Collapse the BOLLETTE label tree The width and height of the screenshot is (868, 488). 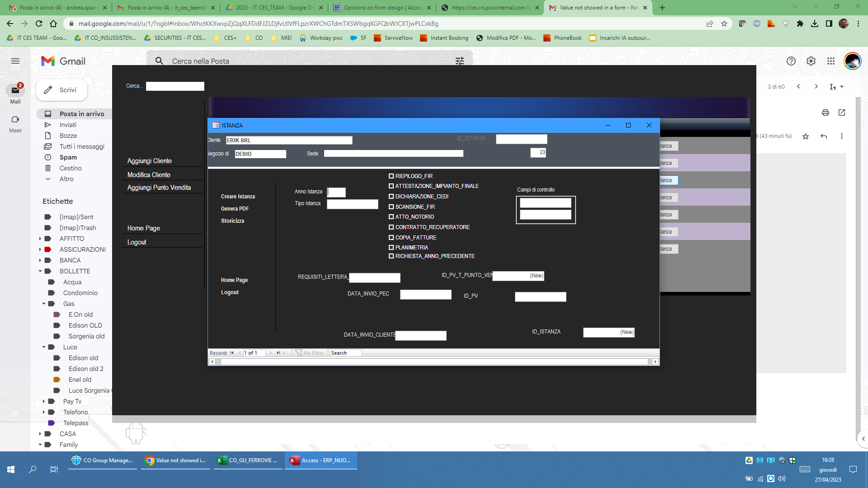[40, 271]
